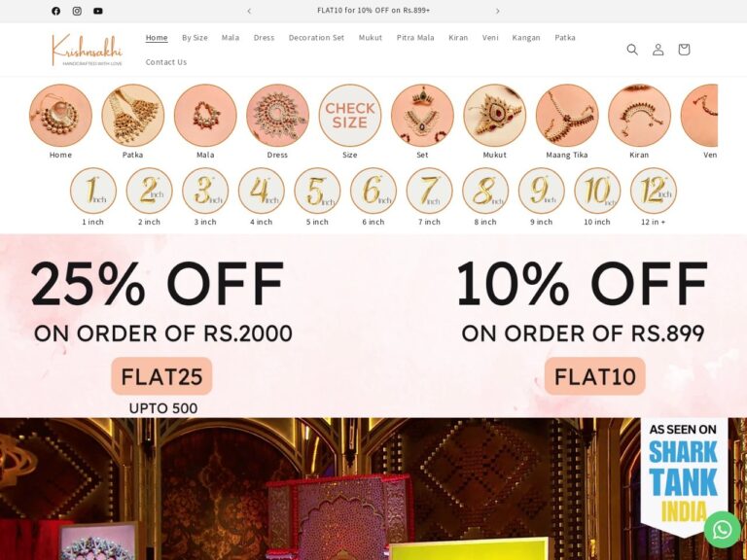Open the YouTube social link icon
This screenshot has width=747, height=560.
pyautogui.click(x=97, y=11)
